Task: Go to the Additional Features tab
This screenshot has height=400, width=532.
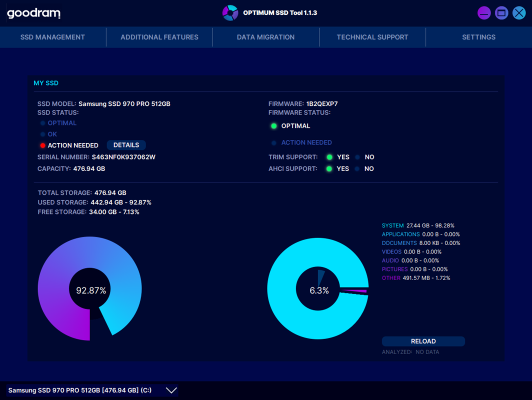Action: [159, 37]
